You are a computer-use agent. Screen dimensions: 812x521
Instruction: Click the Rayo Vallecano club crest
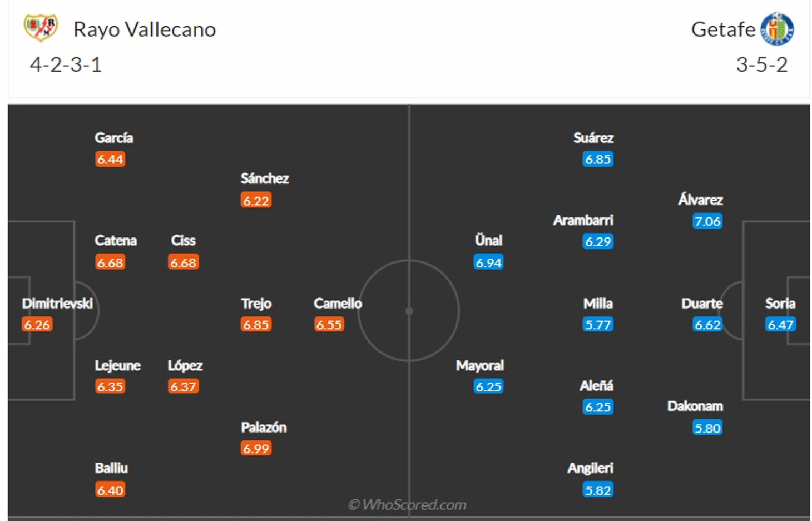click(x=41, y=28)
